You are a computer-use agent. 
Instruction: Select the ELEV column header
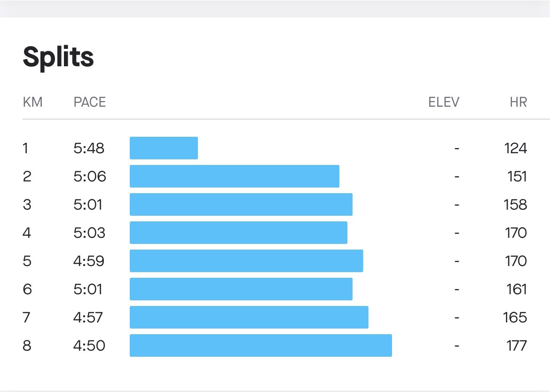443,102
